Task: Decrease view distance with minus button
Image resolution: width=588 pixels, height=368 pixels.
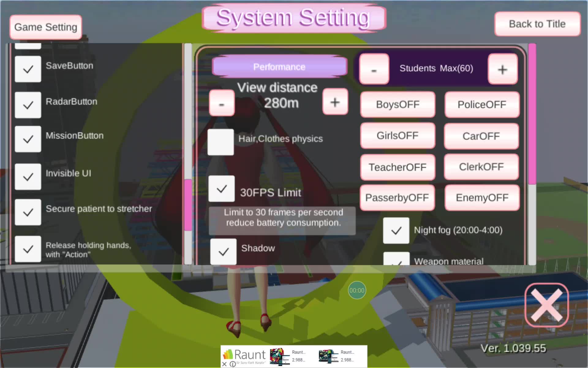Action: [222, 103]
